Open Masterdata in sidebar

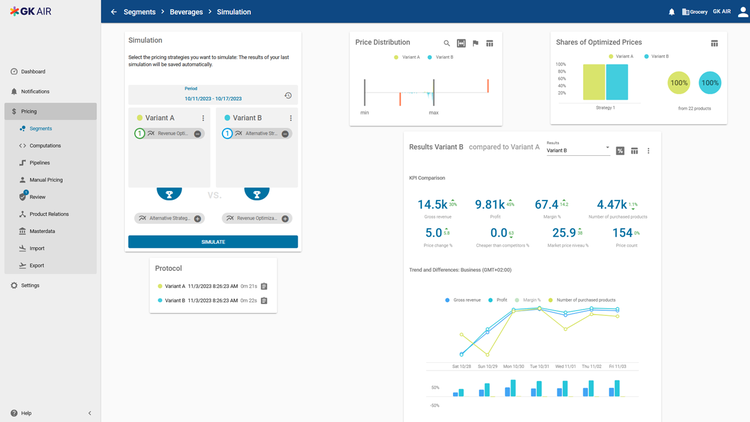(x=51, y=232)
